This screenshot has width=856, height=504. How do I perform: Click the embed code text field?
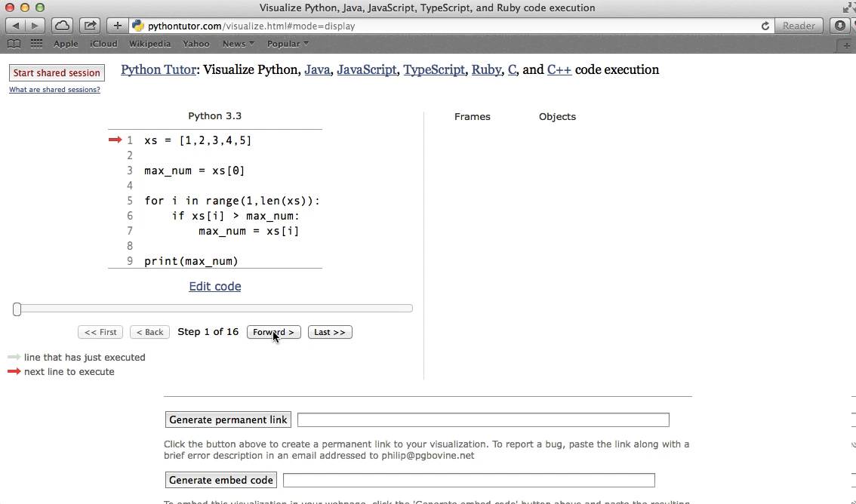[469, 480]
